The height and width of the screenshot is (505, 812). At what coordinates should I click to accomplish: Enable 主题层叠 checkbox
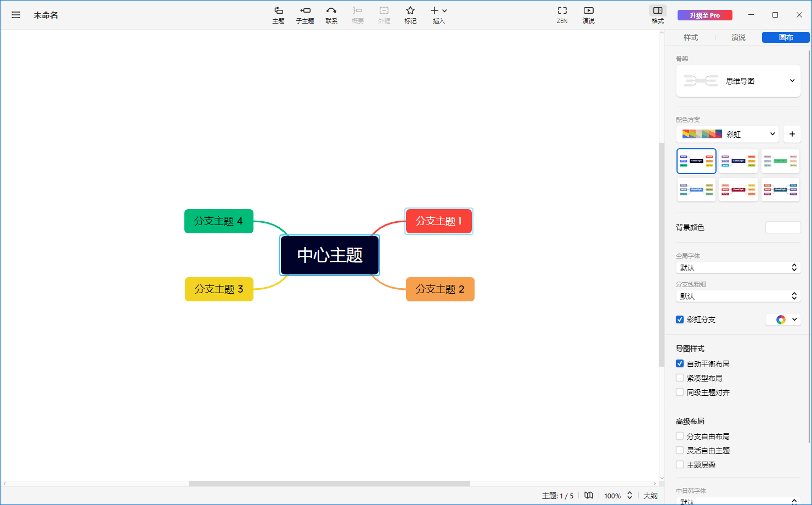pos(680,464)
